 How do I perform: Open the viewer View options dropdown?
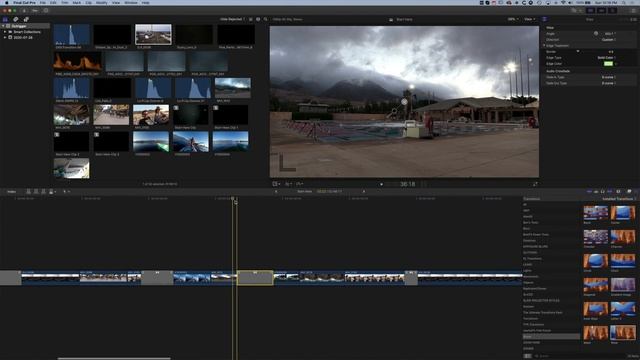[x=529, y=19]
